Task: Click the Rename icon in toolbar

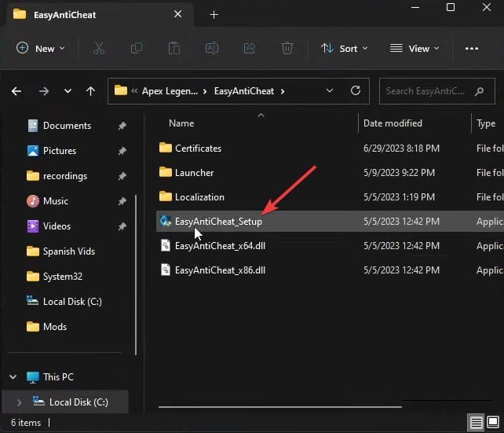Action: (212, 49)
